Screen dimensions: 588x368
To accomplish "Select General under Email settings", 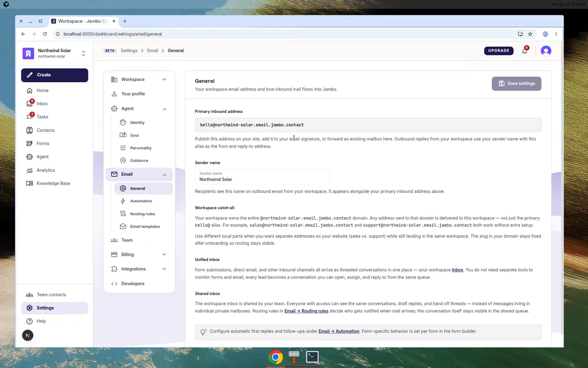I will pos(143,189).
